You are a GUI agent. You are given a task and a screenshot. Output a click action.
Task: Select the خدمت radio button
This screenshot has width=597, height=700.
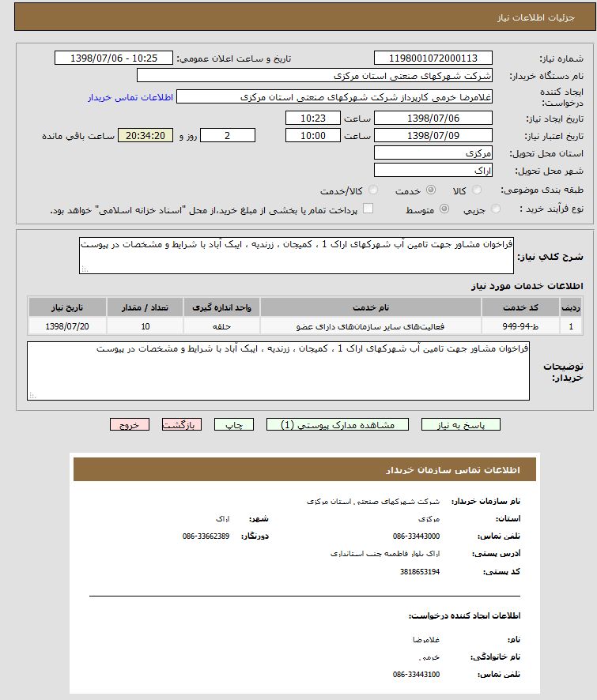430,190
